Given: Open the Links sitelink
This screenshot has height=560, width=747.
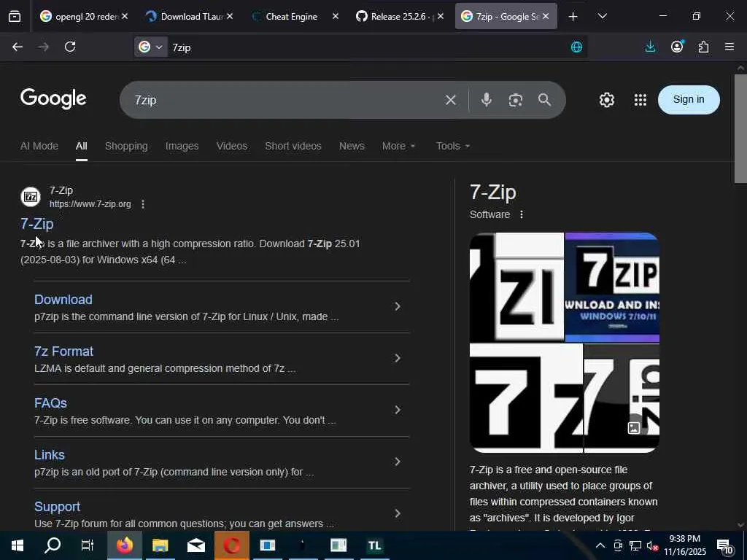Looking at the screenshot, I should click(x=50, y=455).
